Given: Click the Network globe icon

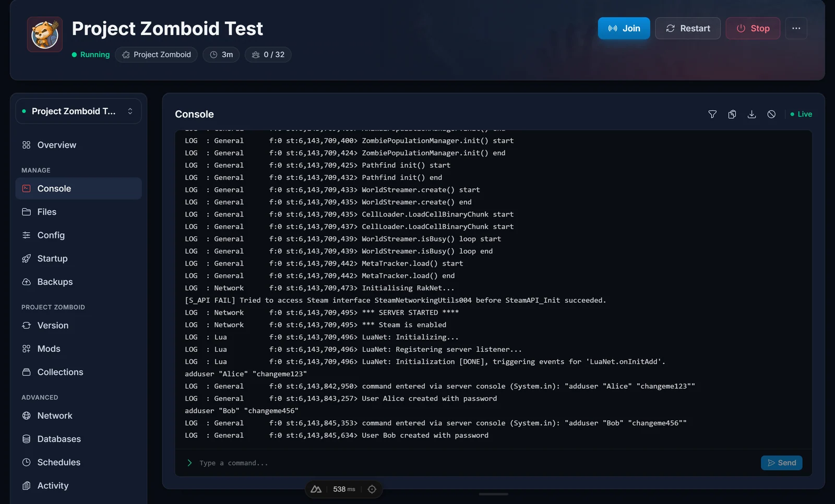Looking at the screenshot, I should 27,416.
